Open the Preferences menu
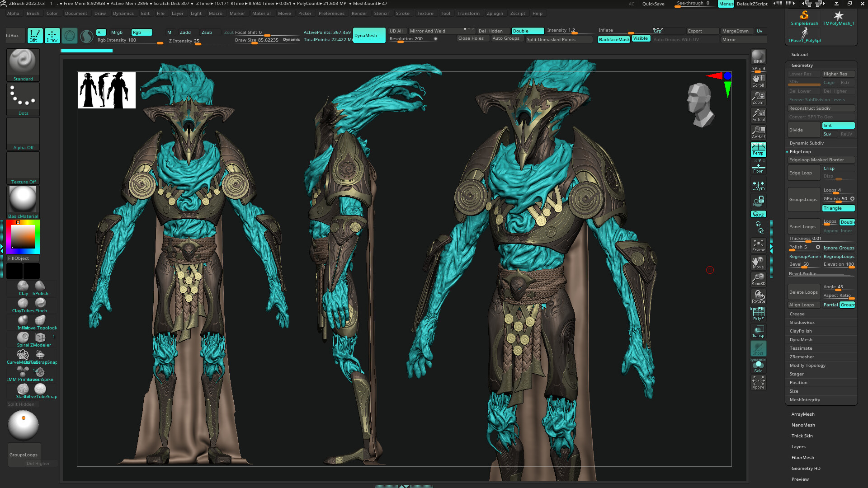Screen dimensions: 868x488 coord(331,14)
